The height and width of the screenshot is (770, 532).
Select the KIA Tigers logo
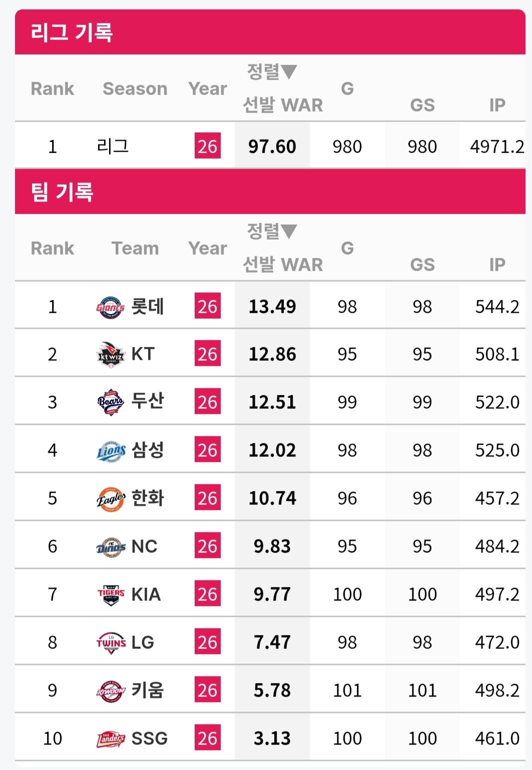click(x=111, y=595)
